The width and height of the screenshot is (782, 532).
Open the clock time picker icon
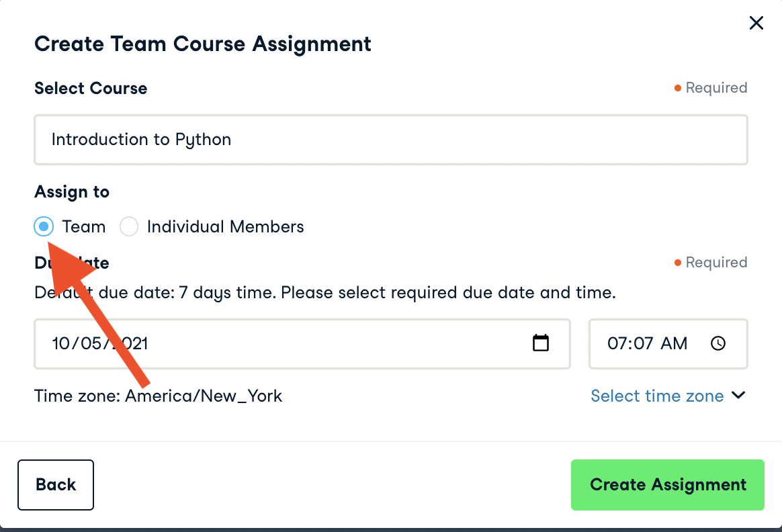pyautogui.click(x=718, y=343)
